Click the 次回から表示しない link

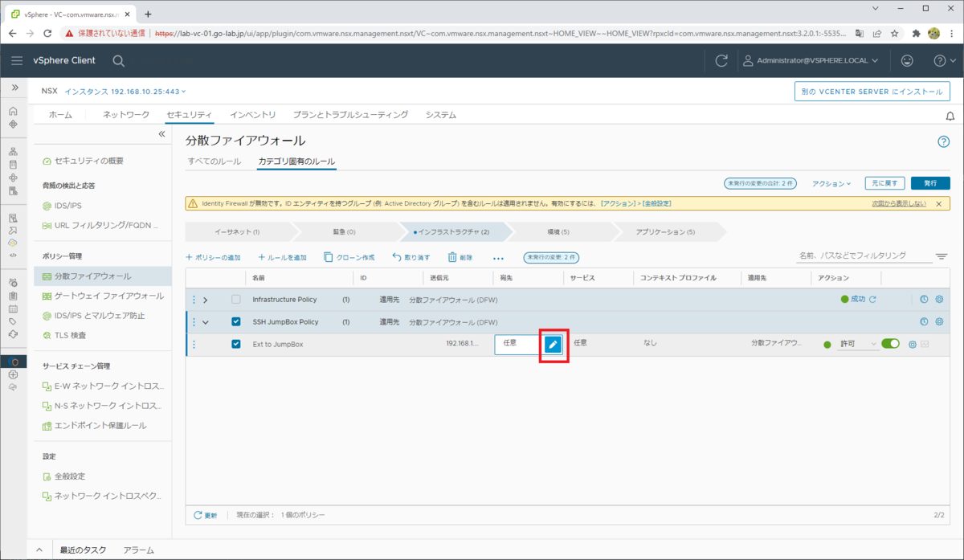point(899,203)
